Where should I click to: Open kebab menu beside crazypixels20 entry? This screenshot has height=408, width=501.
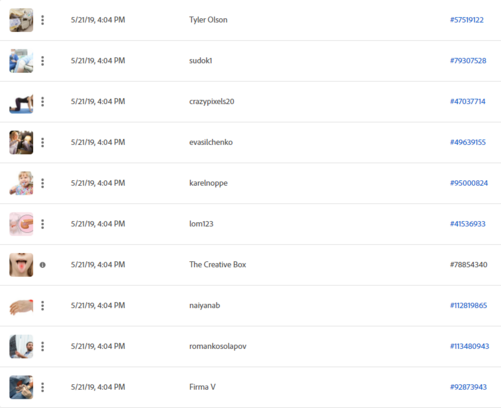pyautogui.click(x=42, y=101)
